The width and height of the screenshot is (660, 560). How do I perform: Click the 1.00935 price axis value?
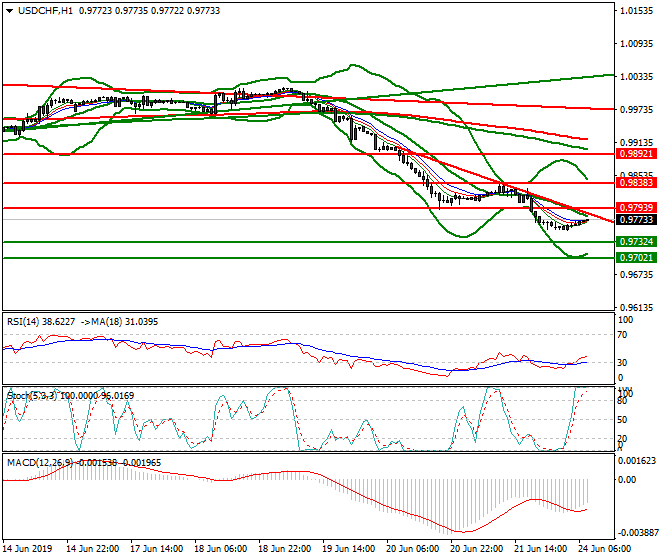(x=636, y=44)
